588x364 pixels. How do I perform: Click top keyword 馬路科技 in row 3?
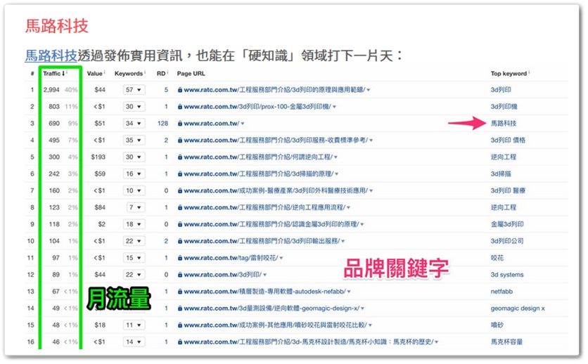504,124
